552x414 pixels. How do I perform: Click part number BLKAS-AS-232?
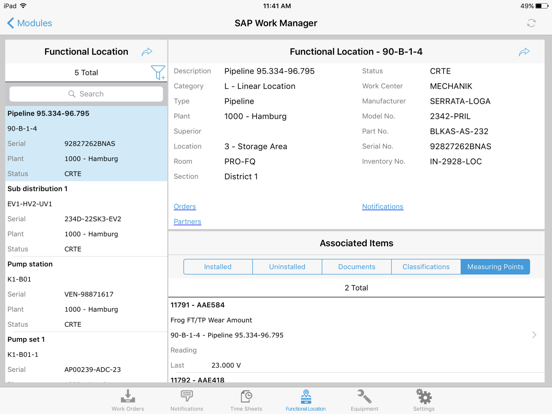click(459, 131)
